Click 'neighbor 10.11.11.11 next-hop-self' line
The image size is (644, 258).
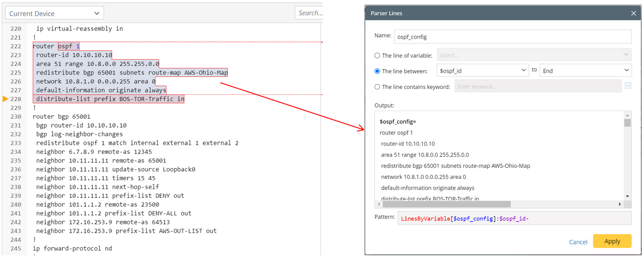click(97, 187)
